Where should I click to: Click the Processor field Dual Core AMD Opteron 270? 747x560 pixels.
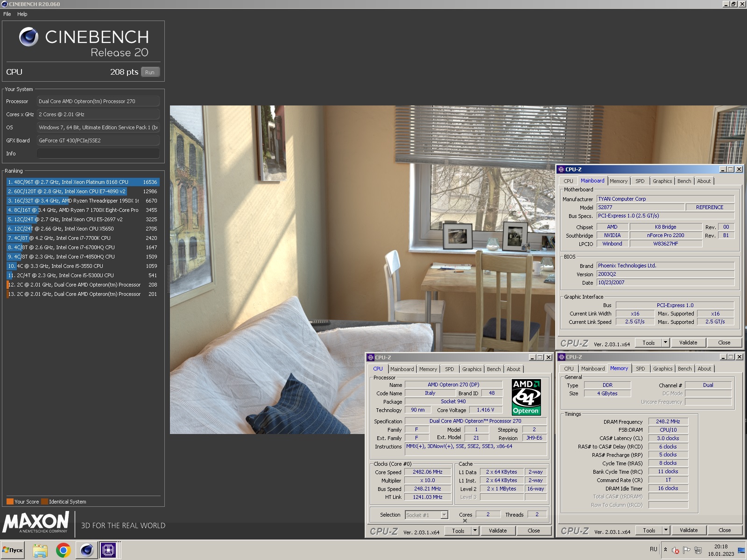pos(98,101)
